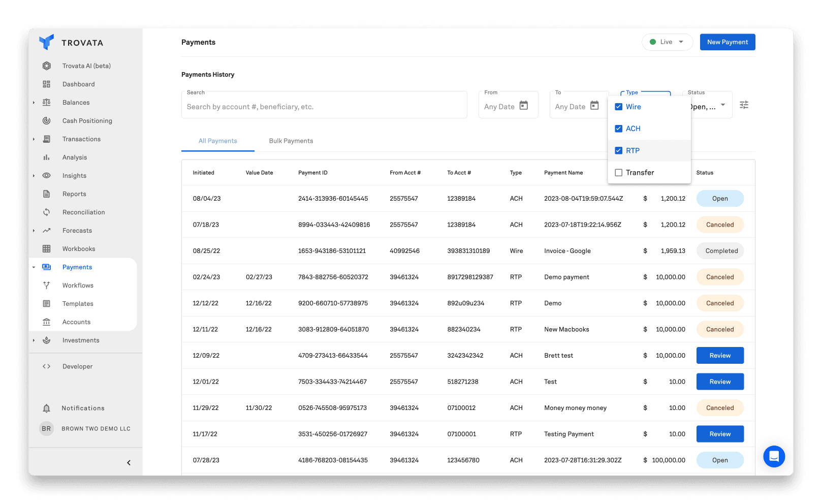Image resolution: width=822 pixels, height=504 pixels.
Task: Check the Transfer payment type checkbox
Action: (619, 173)
